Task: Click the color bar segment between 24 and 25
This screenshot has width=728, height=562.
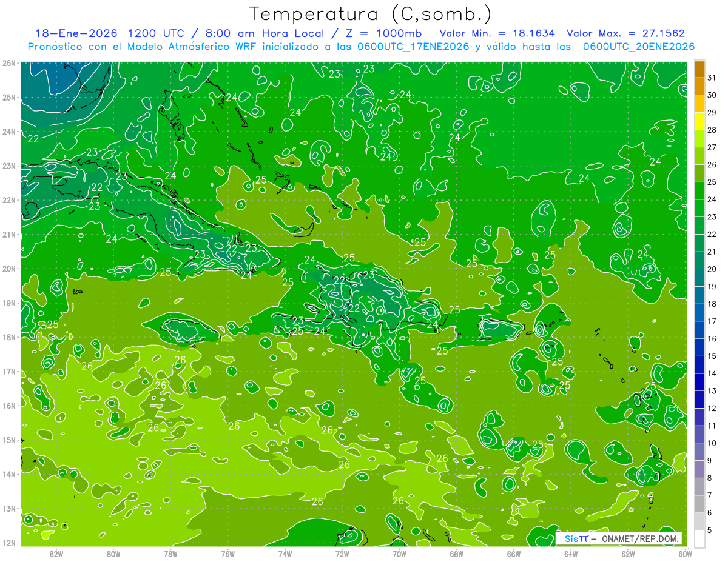Action: [x=699, y=191]
